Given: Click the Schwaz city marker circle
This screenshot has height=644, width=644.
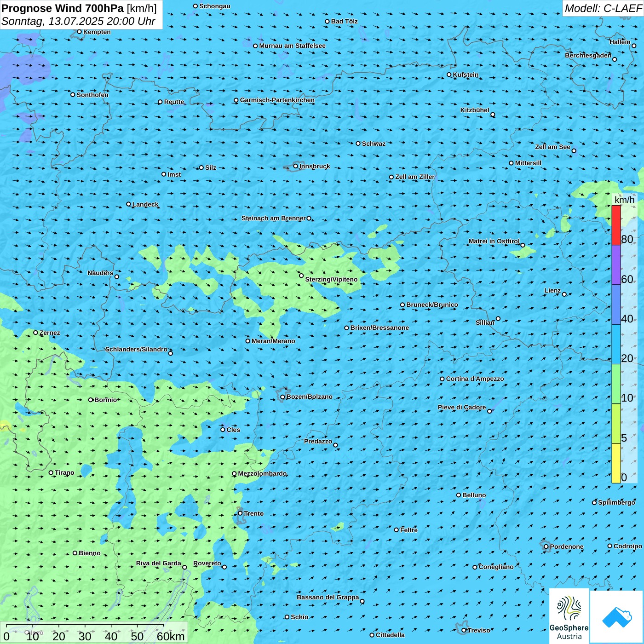Looking at the screenshot, I should click(358, 144).
